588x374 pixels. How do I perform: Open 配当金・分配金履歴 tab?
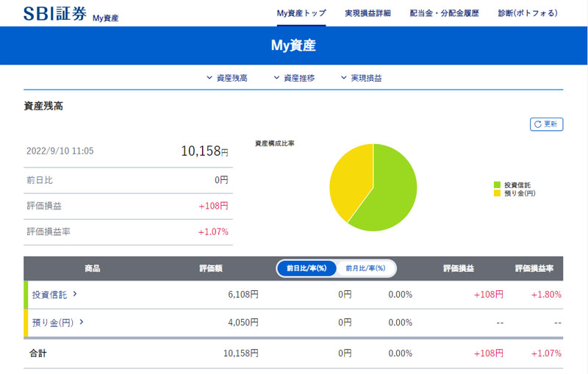point(444,13)
